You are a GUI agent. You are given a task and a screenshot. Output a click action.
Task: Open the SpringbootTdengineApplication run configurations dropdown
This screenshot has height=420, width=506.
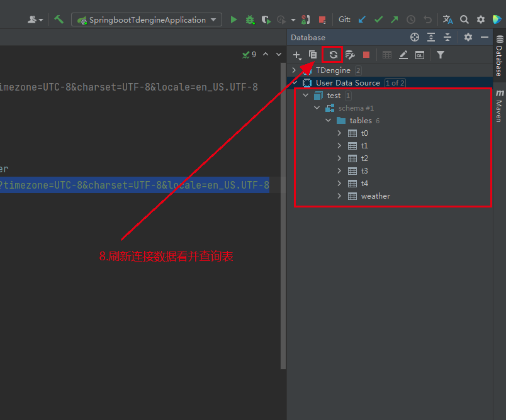click(x=213, y=19)
